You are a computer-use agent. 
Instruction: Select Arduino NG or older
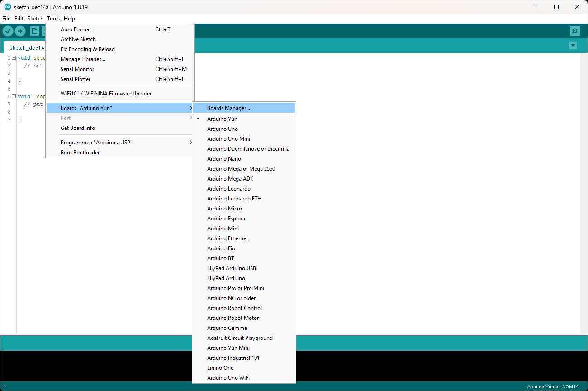pyautogui.click(x=244, y=298)
